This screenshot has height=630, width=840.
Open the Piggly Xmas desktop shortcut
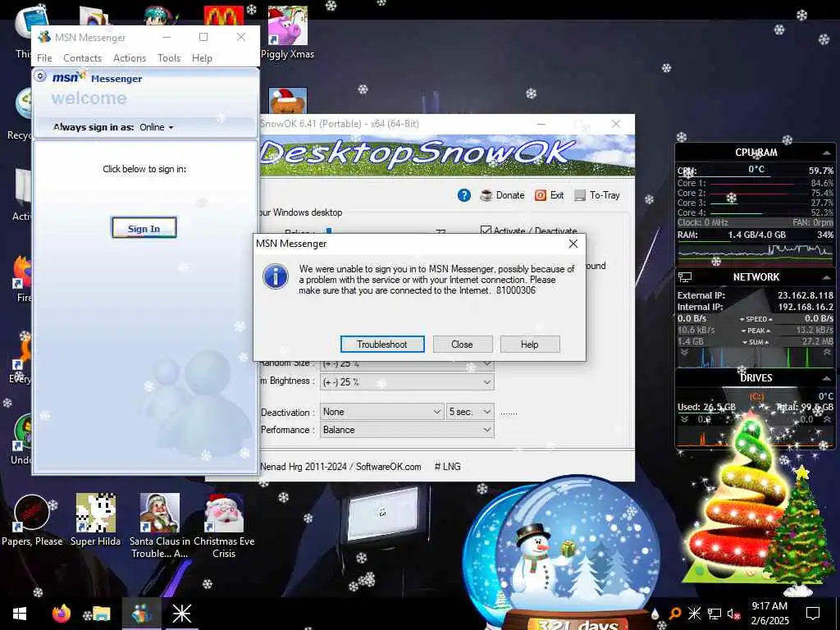(288, 32)
